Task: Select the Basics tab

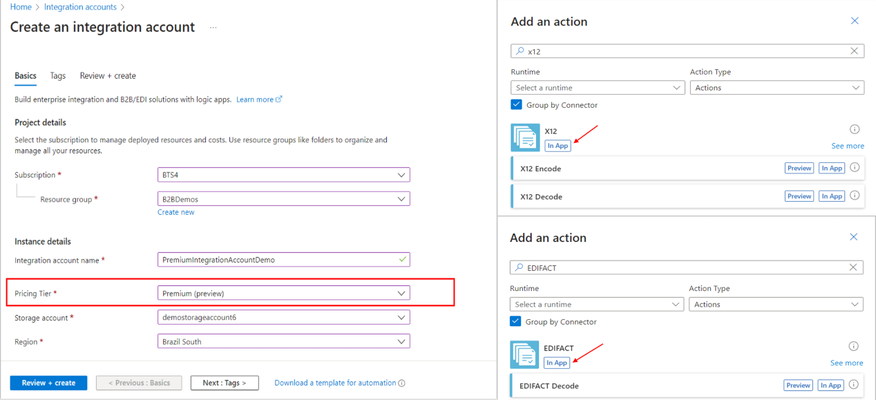Action: tap(25, 75)
